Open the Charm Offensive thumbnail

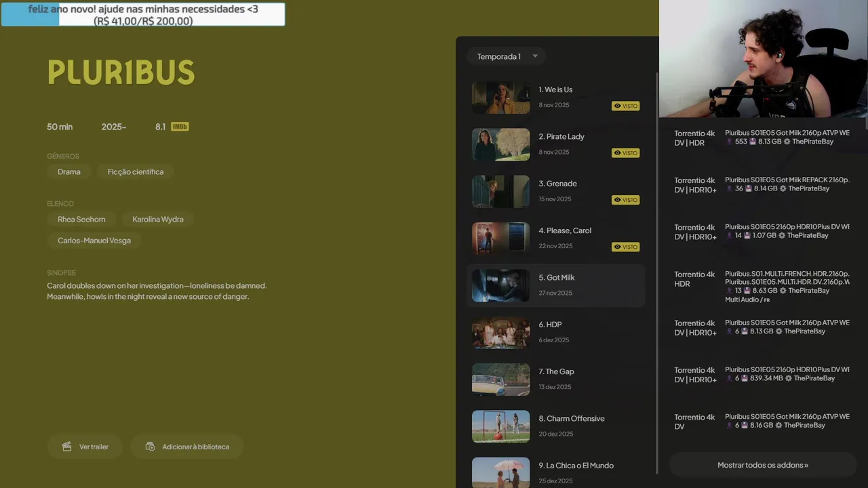click(500, 426)
